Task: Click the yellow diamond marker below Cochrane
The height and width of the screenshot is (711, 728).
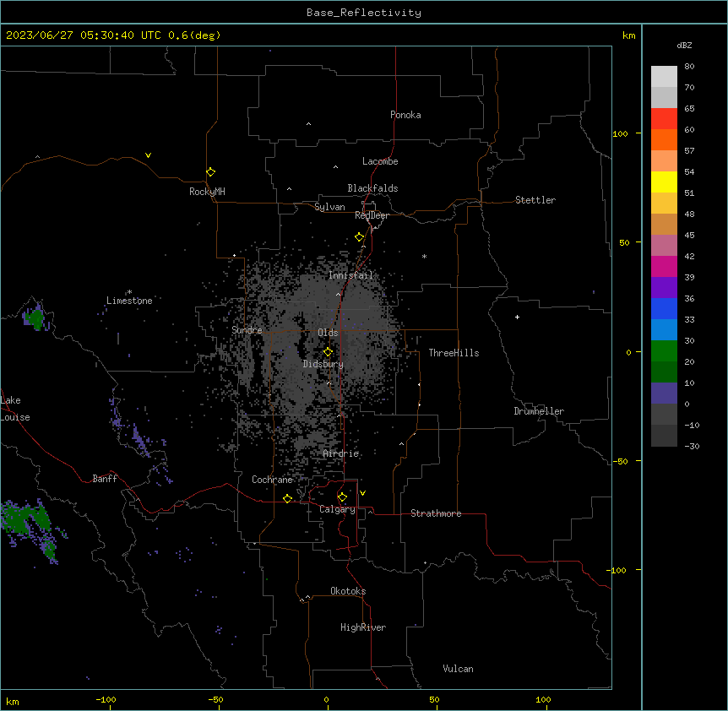Action: 287,498
